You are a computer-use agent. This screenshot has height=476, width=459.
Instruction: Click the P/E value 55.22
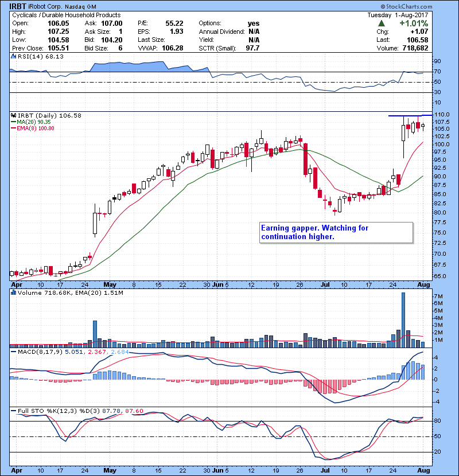pos(174,24)
